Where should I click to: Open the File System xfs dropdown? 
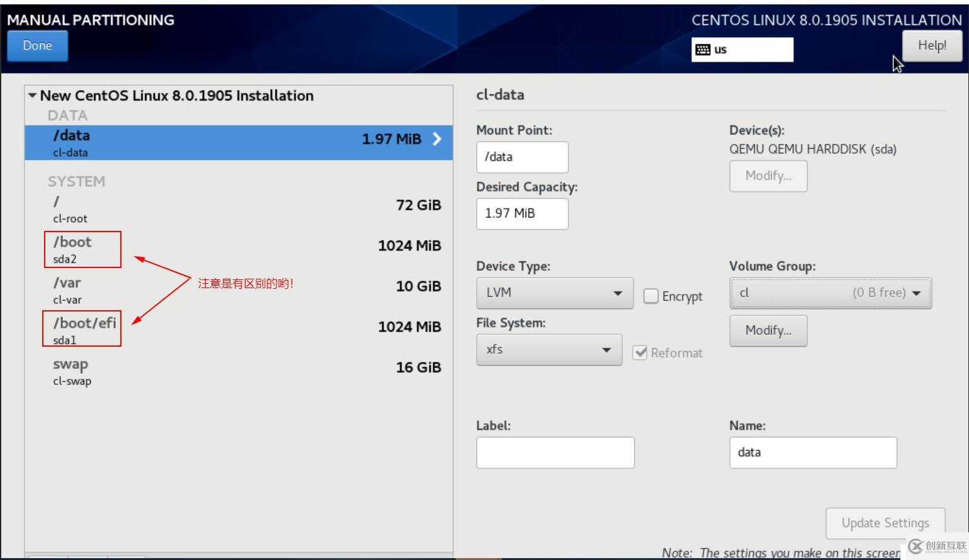(x=549, y=350)
